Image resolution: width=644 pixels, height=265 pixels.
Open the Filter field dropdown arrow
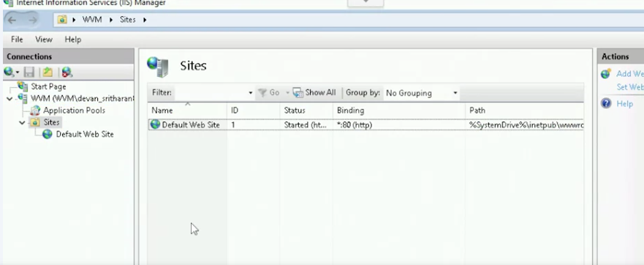pos(250,93)
